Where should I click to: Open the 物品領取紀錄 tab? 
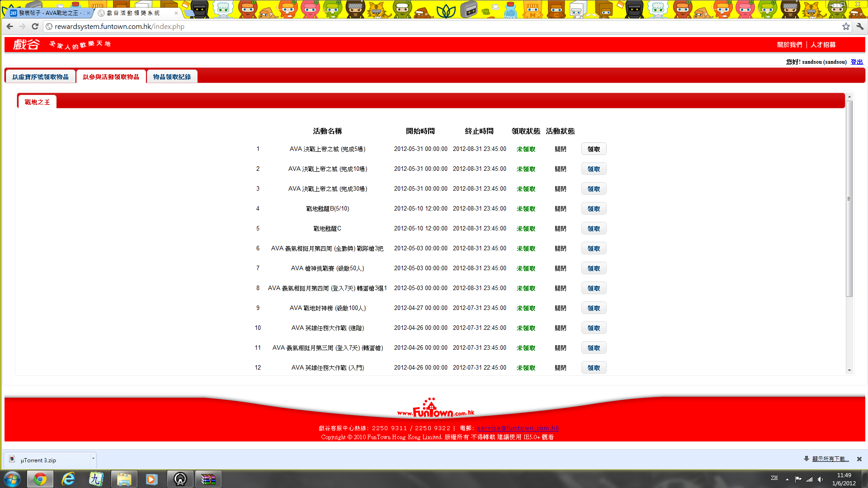(172, 77)
